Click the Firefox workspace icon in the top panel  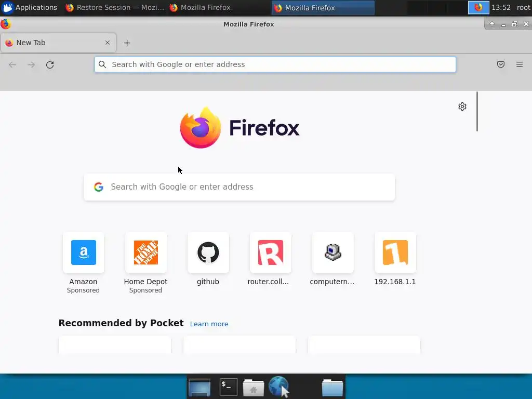click(x=478, y=7)
